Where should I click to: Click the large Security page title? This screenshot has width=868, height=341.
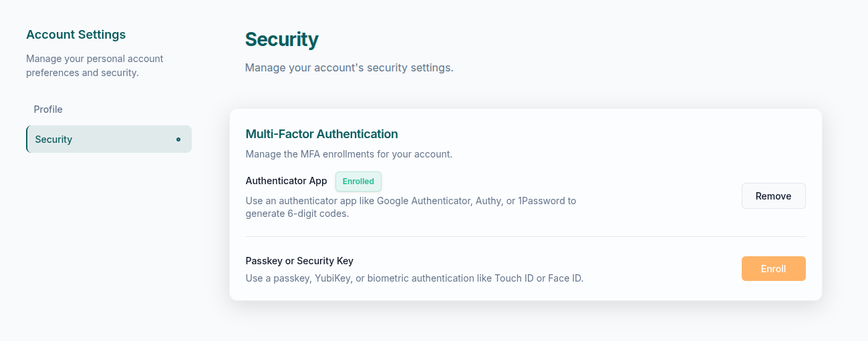281,40
